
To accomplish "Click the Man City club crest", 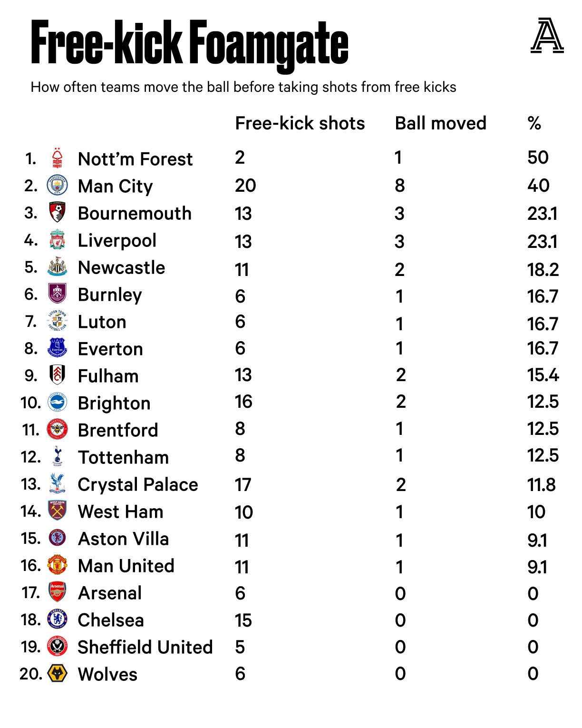I will click(57, 185).
